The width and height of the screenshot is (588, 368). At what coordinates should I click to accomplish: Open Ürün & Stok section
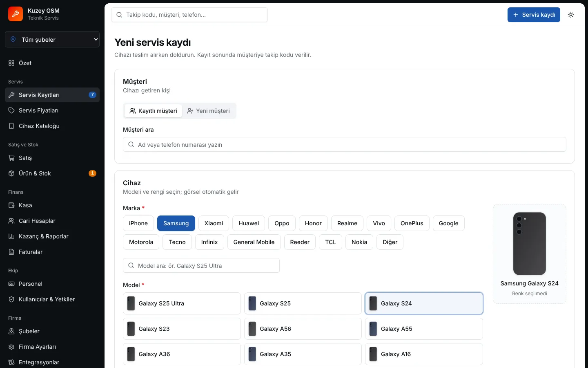click(x=52, y=173)
